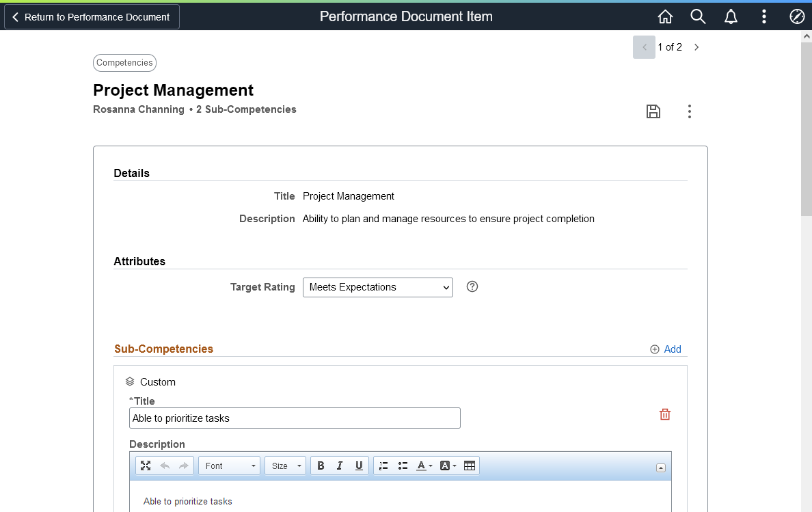This screenshot has width=812, height=512.
Task: Return to Performance Document
Action: tap(92, 16)
